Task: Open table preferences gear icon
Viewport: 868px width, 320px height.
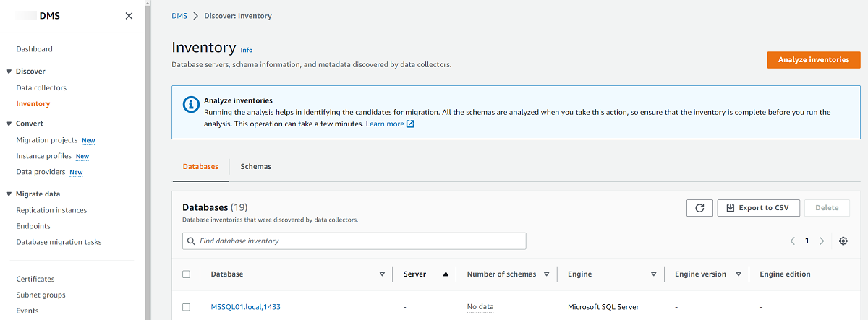Action: point(843,241)
